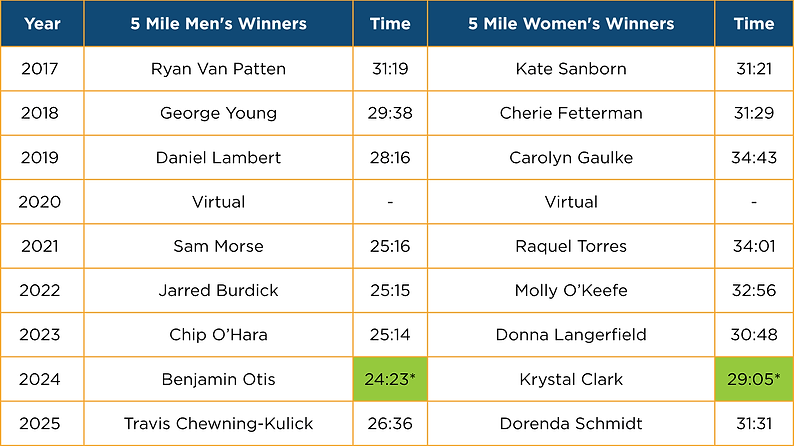Click Carolyn Gaulke's time 34:43
The image size is (794, 446).
[754, 157]
